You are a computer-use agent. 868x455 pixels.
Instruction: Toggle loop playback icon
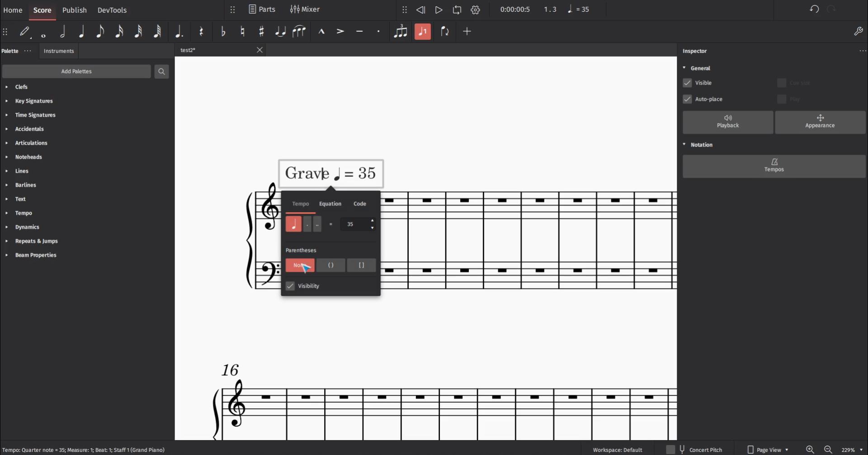coord(457,9)
